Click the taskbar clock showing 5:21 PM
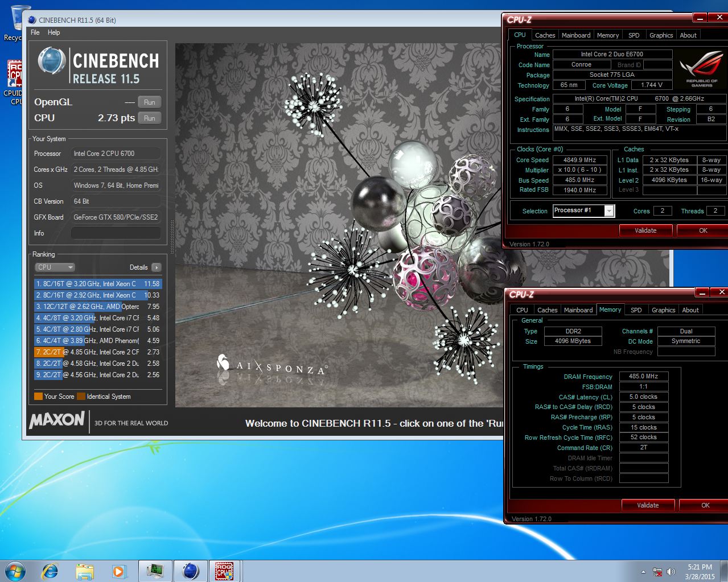The height and width of the screenshot is (582, 728). click(700, 572)
